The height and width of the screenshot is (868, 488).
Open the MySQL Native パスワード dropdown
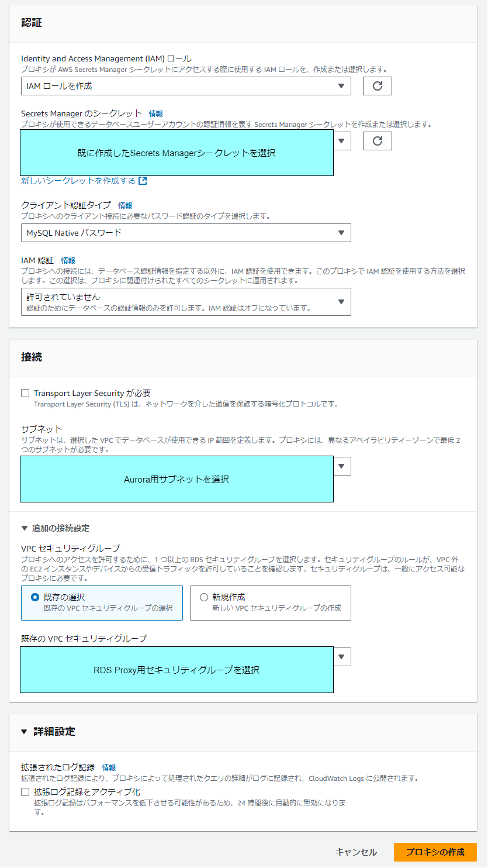point(186,233)
